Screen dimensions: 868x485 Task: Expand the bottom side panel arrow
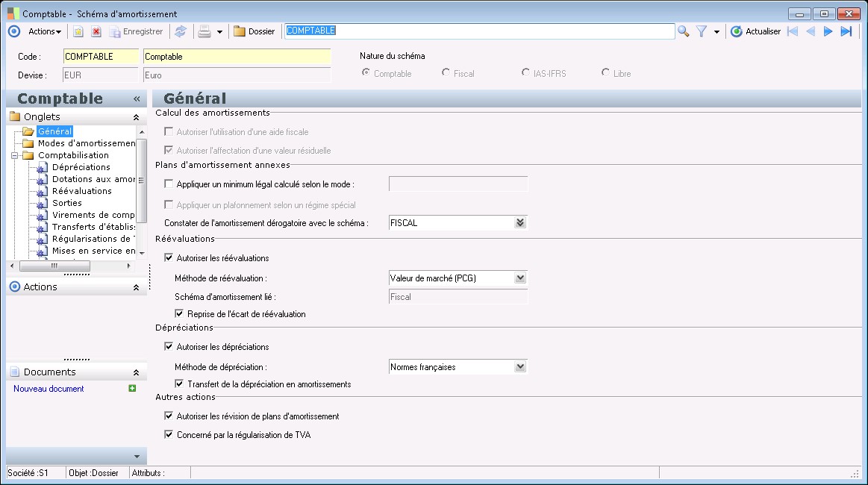pyautogui.click(x=137, y=457)
